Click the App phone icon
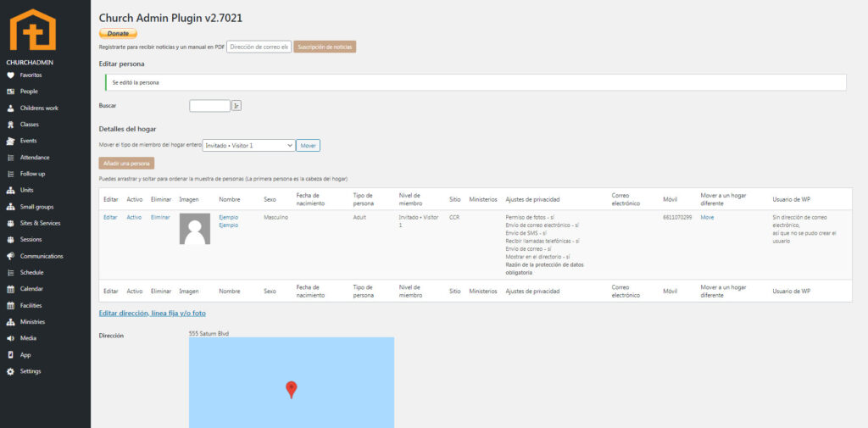The width and height of the screenshot is (868, 428). [x=10, y=355]
